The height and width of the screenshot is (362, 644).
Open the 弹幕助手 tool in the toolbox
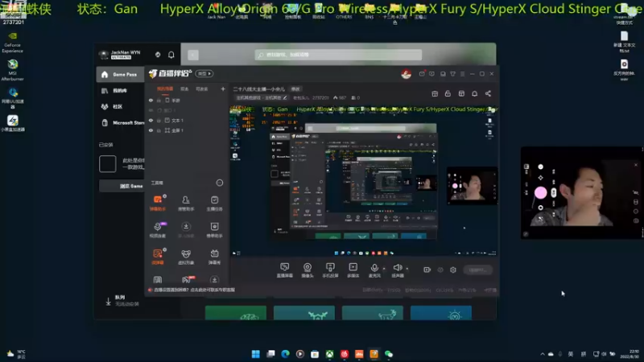coord(158,203)
